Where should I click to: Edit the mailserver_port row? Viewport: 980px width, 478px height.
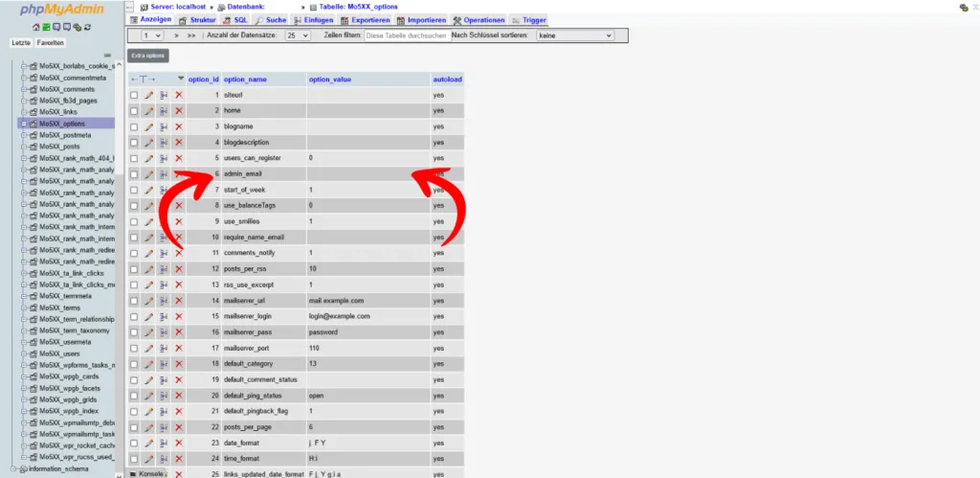[148, 348]
